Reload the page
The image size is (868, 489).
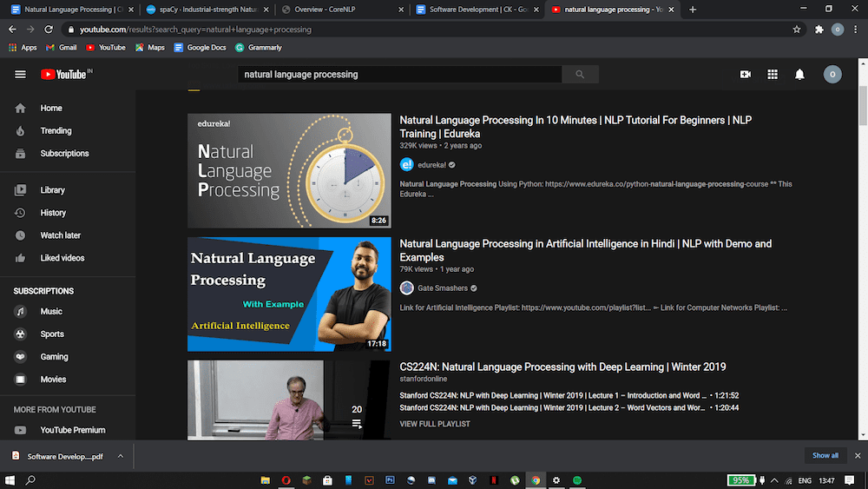point(49,30)
